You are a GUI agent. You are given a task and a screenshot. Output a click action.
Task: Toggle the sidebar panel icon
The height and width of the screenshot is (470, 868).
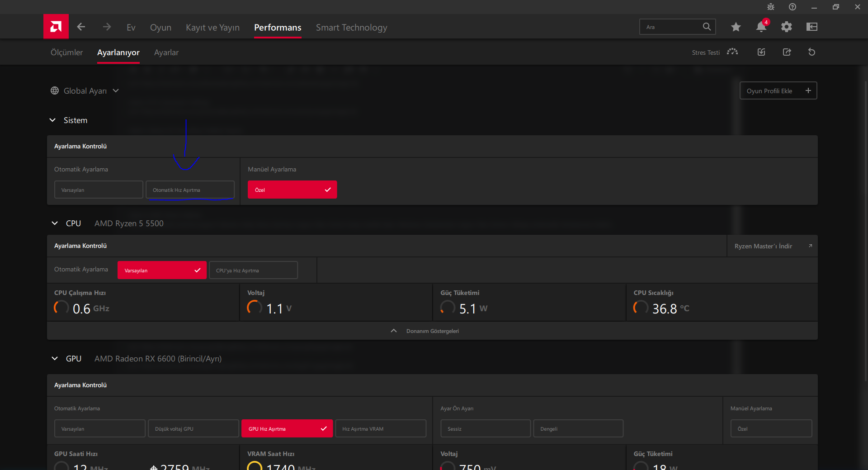click(x=812, y=27)
